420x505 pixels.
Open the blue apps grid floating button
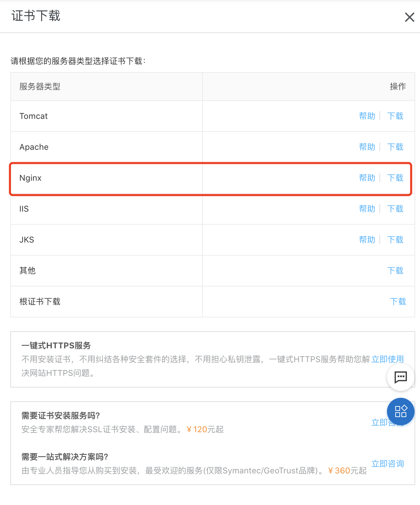tap(400, 412)
